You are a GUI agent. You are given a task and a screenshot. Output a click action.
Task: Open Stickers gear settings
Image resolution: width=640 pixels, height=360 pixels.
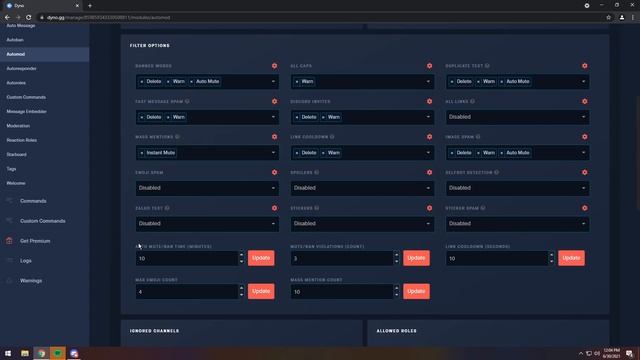[x=429, y=208]
